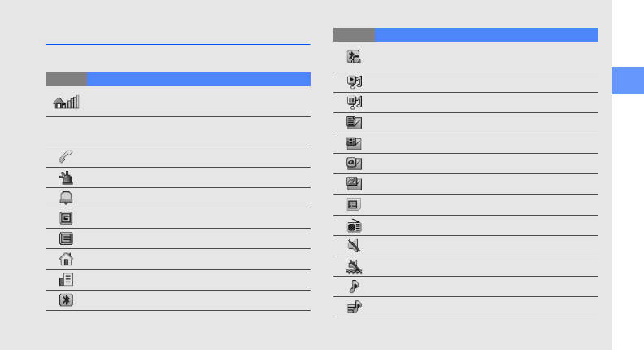Select the email at-sign envelope icon
Image resolution: width=644 pixels, height=350 pixels.
click(354, 164)
